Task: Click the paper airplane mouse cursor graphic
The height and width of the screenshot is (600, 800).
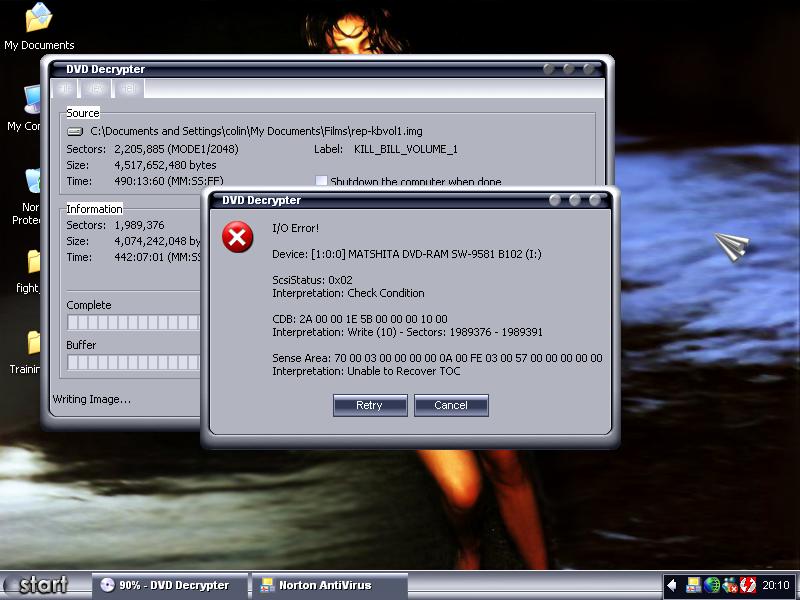Action: point(732,246)
